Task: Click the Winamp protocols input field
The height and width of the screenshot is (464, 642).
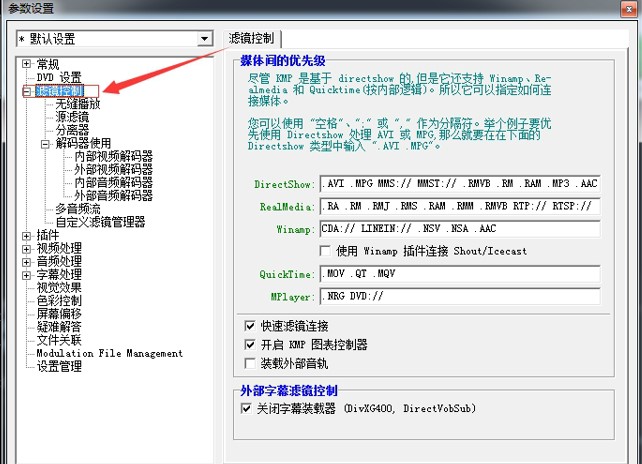Action: tap(460, 229)
